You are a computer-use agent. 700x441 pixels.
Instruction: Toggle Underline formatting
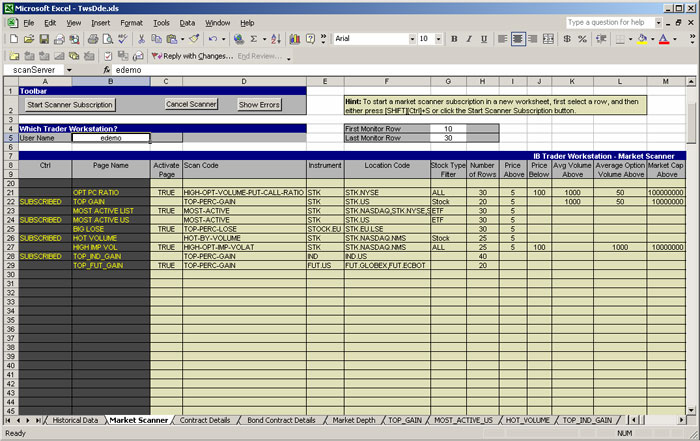click(x=484, y=39)
